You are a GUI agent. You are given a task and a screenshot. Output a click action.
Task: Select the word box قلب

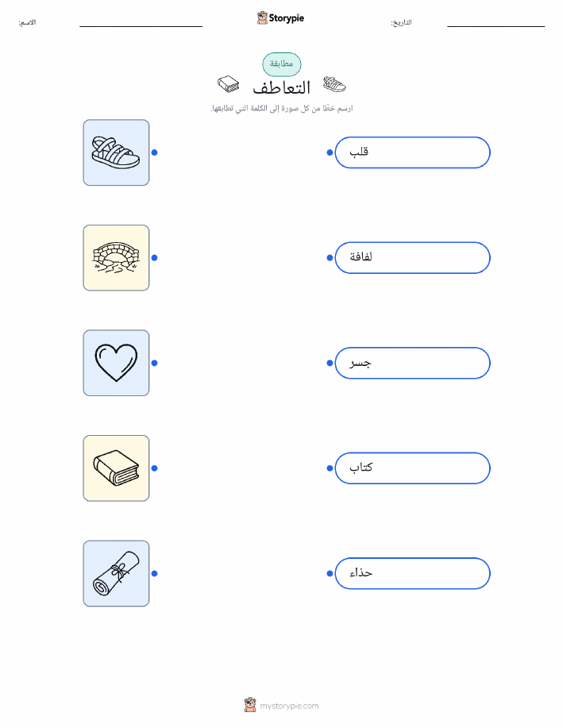click(x=412, y=152)
